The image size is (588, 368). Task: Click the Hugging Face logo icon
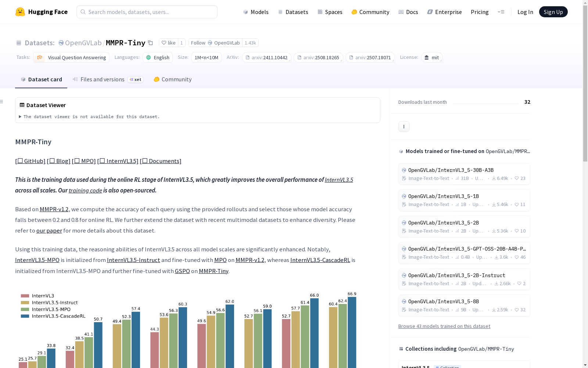[20, 12]
